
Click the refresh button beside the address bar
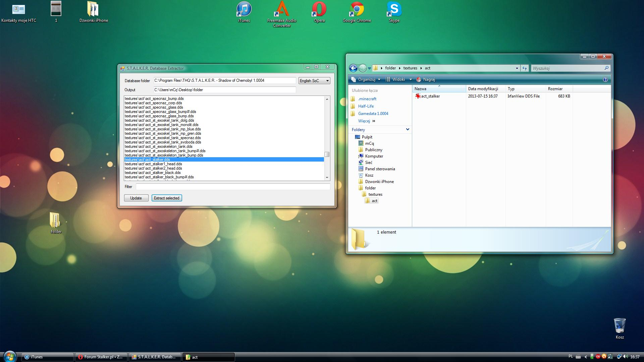click(525, 68)
